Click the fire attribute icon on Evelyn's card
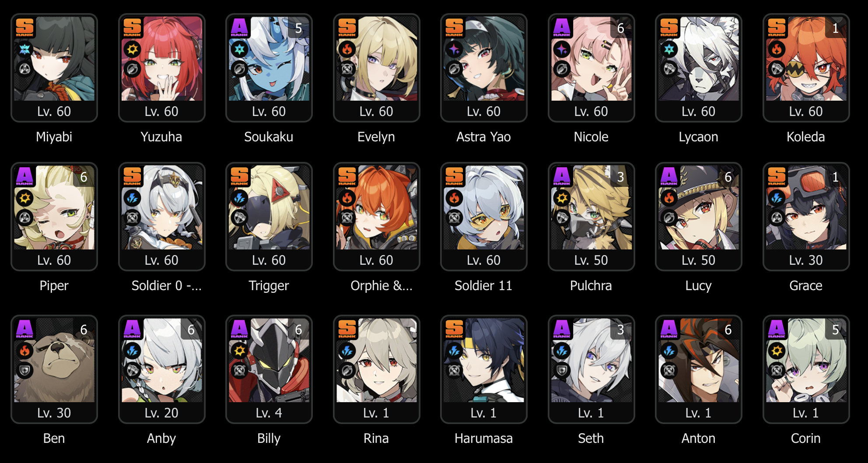The image size is (868, 463). [x=347, y=49]
